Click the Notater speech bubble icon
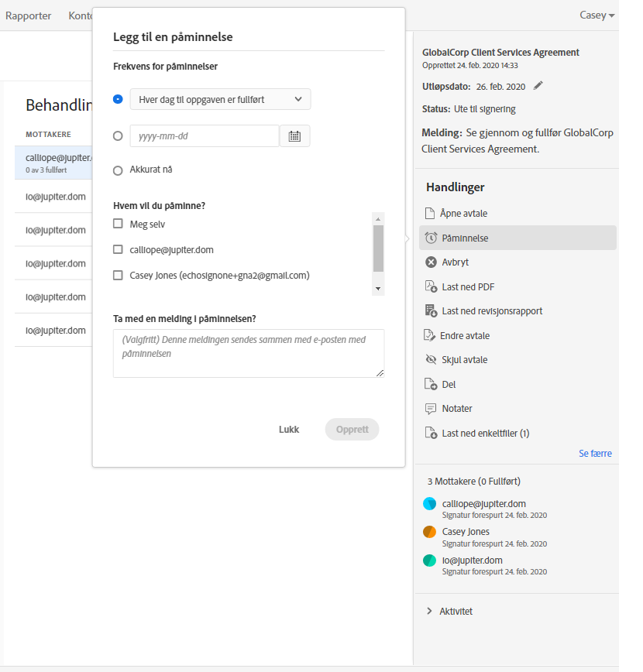 coord(431,409)
